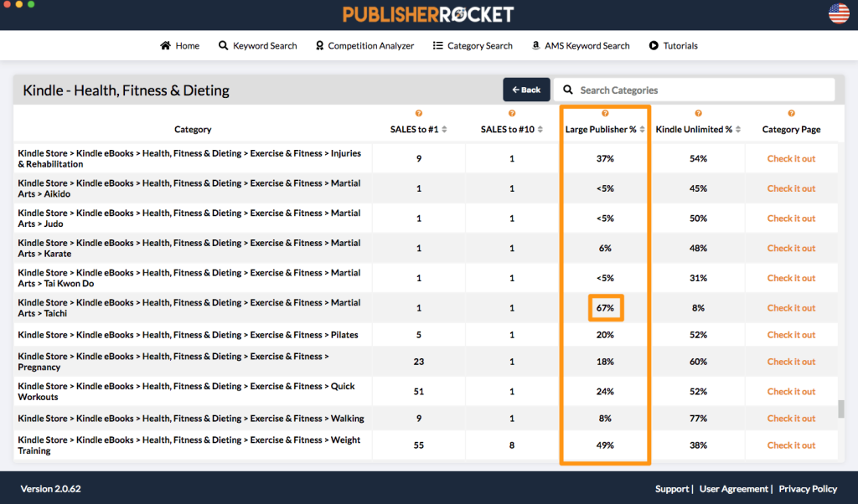This screenshot has height=504, width=858.
Task: Select the Pilates category text
Action: (189, 335)
